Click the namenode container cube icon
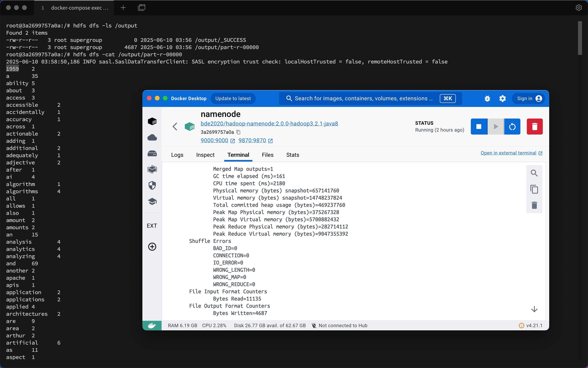 pos(189,127)
